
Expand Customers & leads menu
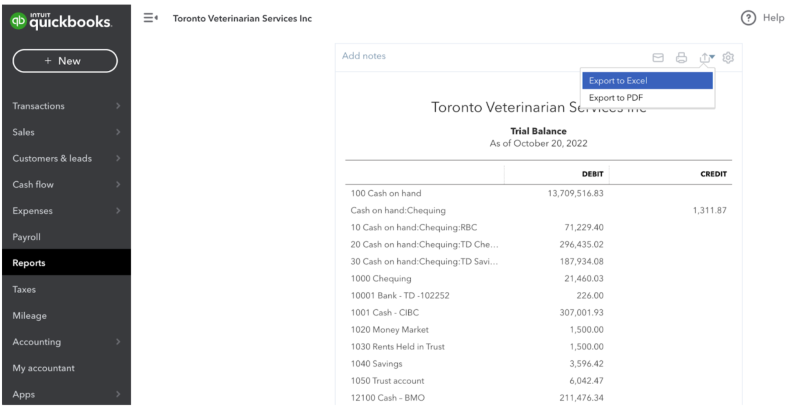[x=64, y=159]
